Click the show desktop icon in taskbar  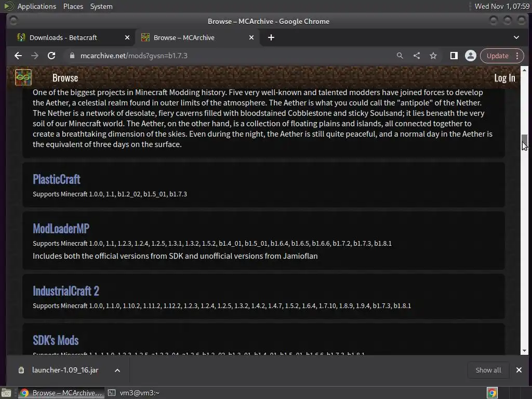[6, 393]
